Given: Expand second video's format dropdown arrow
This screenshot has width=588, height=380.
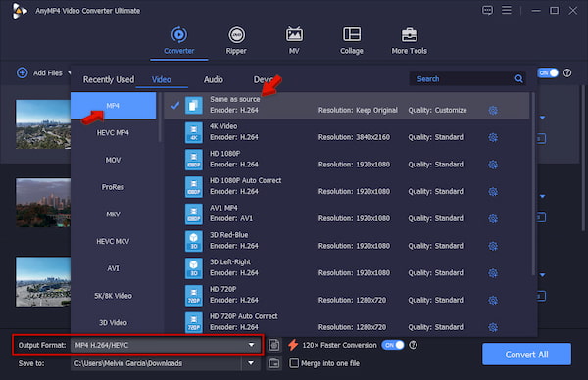Looking at the screenshot, I should [542, 197].
